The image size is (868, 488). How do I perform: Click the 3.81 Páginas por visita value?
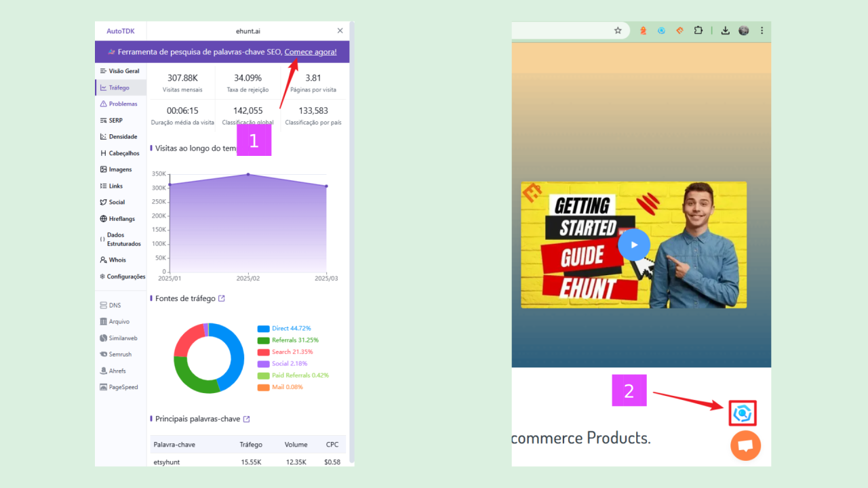pyautogui.click(x=313, y=78)
